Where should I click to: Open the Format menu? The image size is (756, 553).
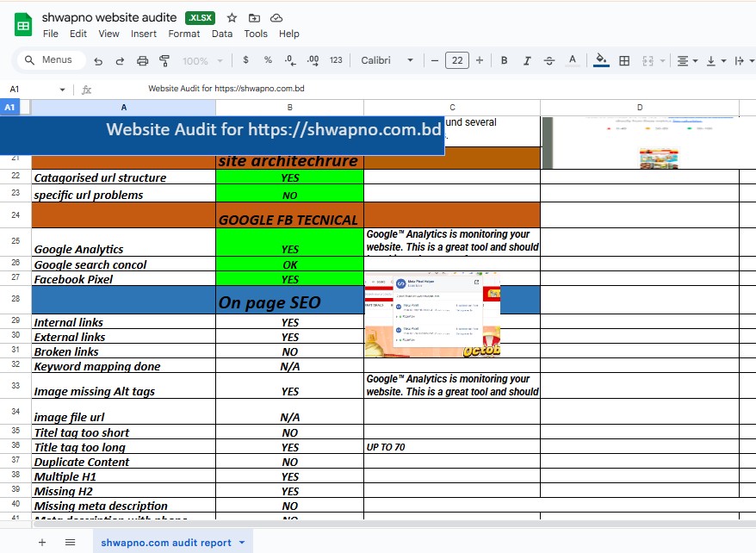coord(183,34)
